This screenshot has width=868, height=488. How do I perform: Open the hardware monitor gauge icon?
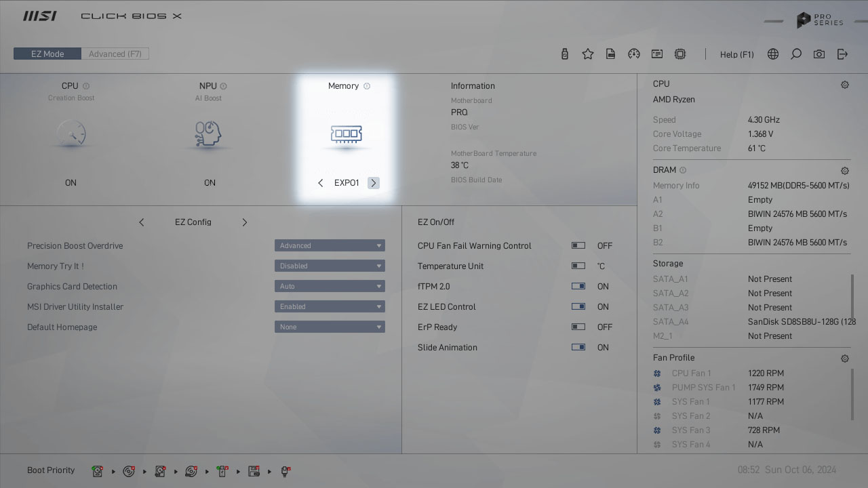pos(634,54)
